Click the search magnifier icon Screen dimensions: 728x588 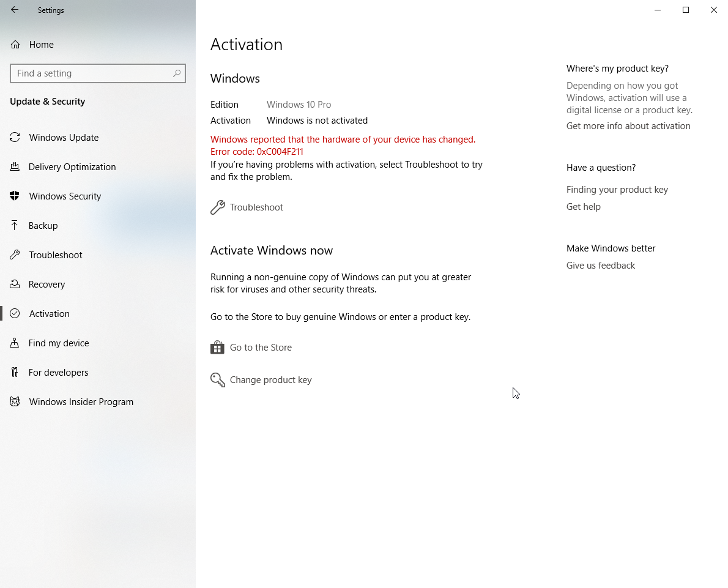(x=177, y=73)
